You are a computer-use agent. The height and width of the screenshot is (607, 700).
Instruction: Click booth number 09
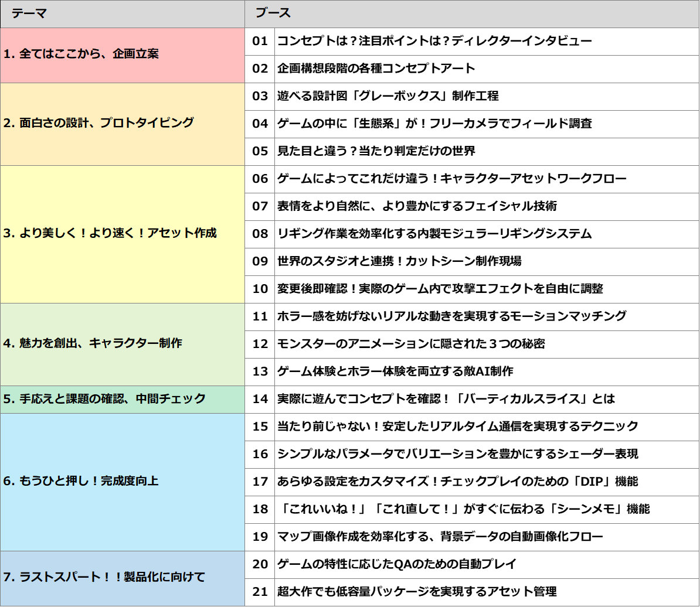pyautogui.click(x=260, y=262)
